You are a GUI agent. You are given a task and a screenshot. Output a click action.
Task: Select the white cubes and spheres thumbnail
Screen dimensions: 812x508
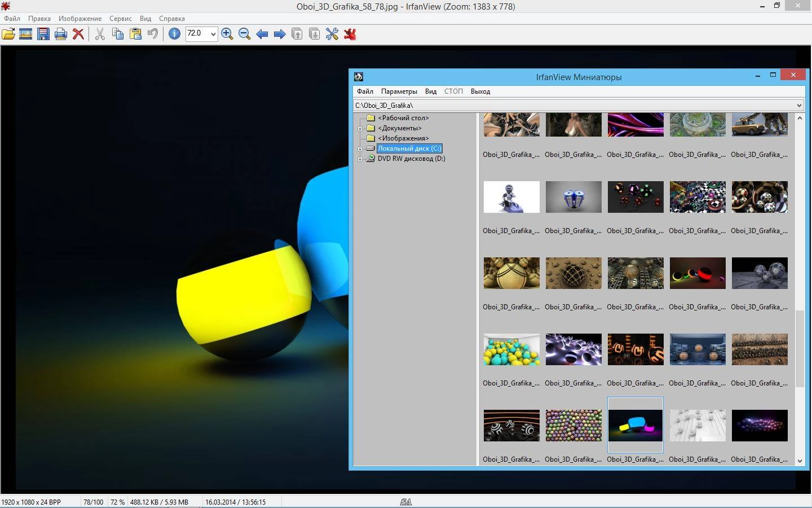(698, 426)
